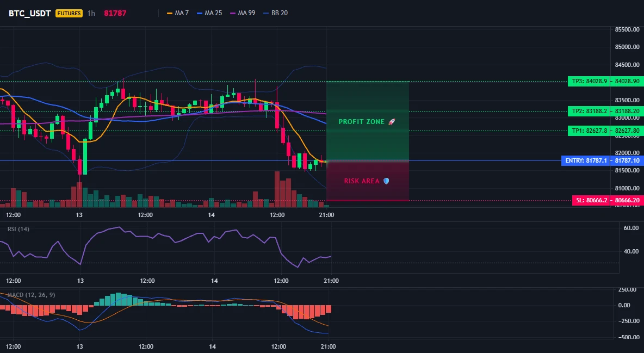The height and width of the screenshot is (353, 644).
Task: Click 81000.00 on the price axis
Action: point(627,188)
